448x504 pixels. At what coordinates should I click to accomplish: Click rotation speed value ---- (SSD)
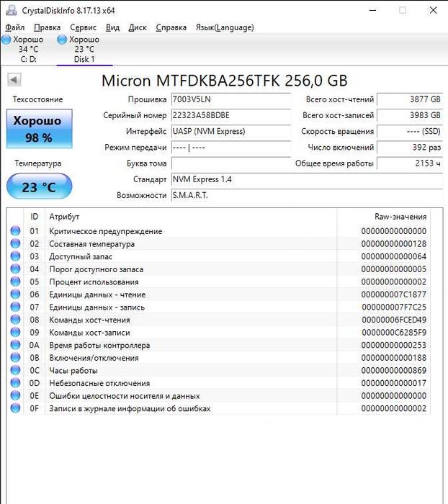[410, 132]
